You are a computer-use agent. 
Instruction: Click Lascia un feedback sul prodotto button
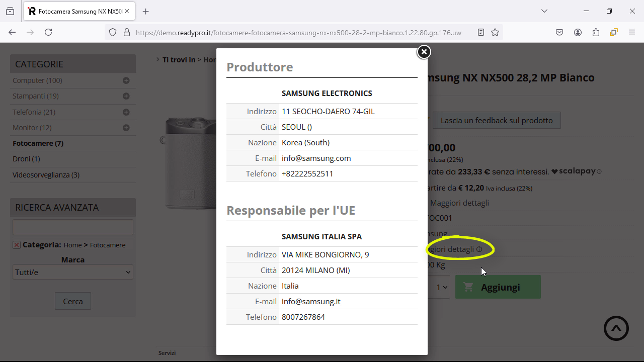[x=497, y=120]
